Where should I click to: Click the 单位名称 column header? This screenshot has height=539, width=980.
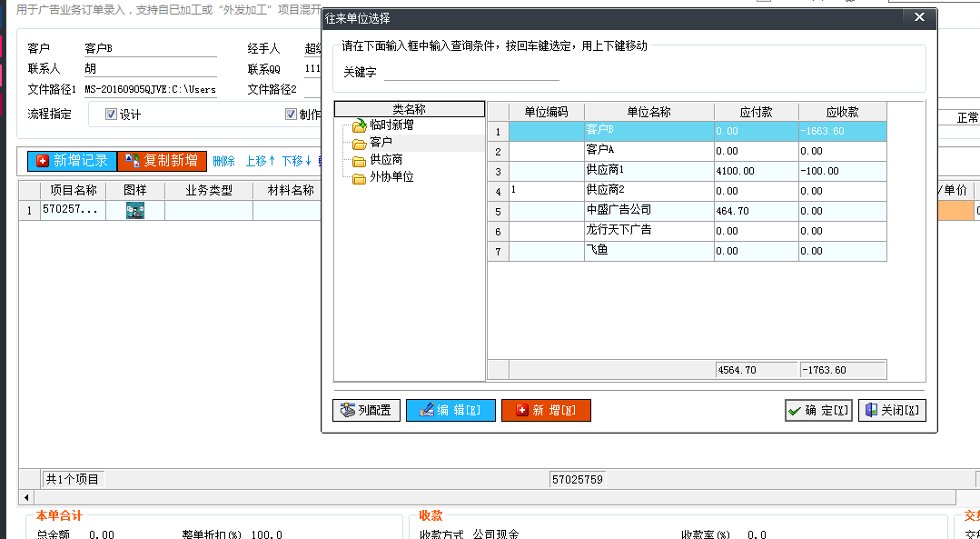[x=648, y=112]
